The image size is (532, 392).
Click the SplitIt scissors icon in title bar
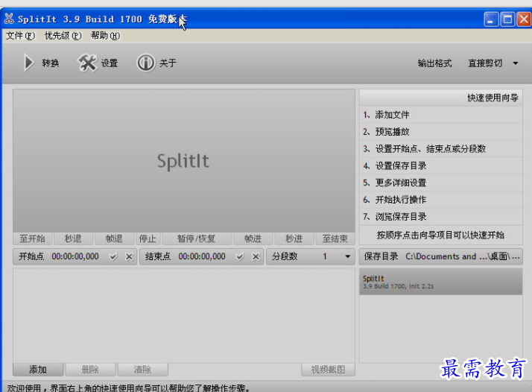click(9, 19)
